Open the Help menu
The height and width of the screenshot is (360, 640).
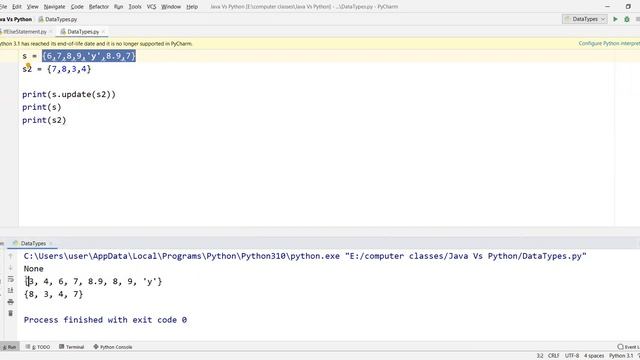(x=192, y=7)
